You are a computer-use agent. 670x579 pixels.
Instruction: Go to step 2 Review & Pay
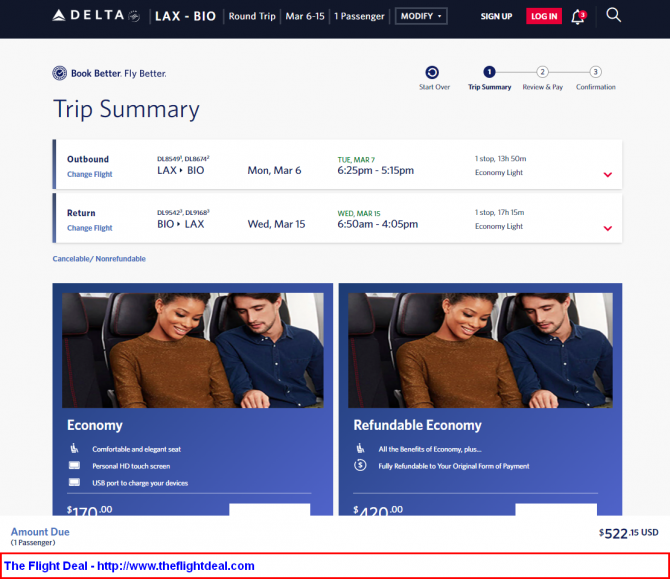click(x=542, y=72)
